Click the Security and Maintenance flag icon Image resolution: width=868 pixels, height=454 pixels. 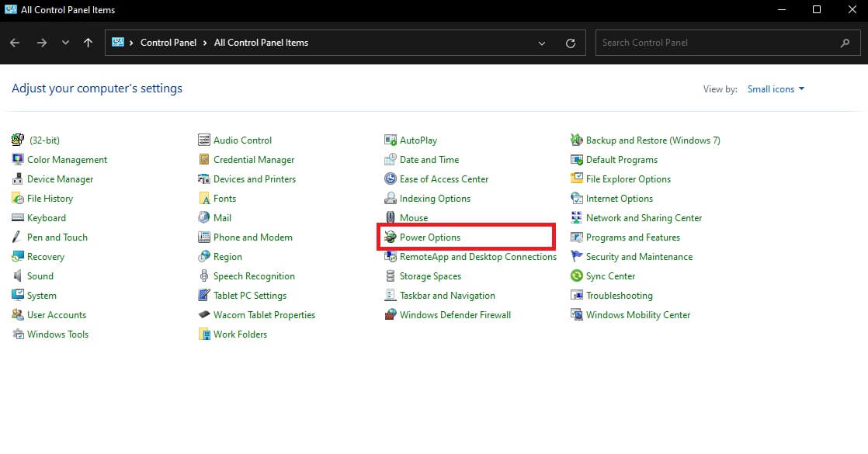point(577,257)
